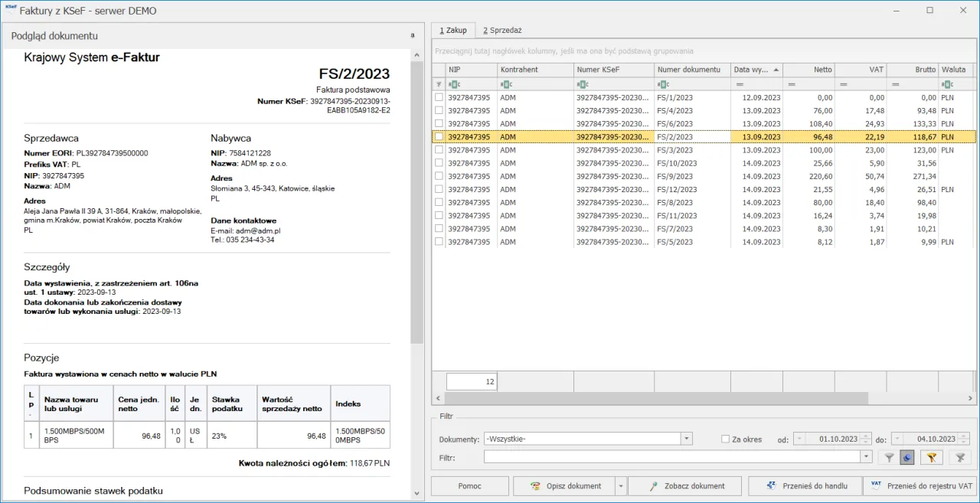Check the box for invoice FS/1/2023
Image resolution: width=980 pixels, height=503 pixels.
point(439,97)
